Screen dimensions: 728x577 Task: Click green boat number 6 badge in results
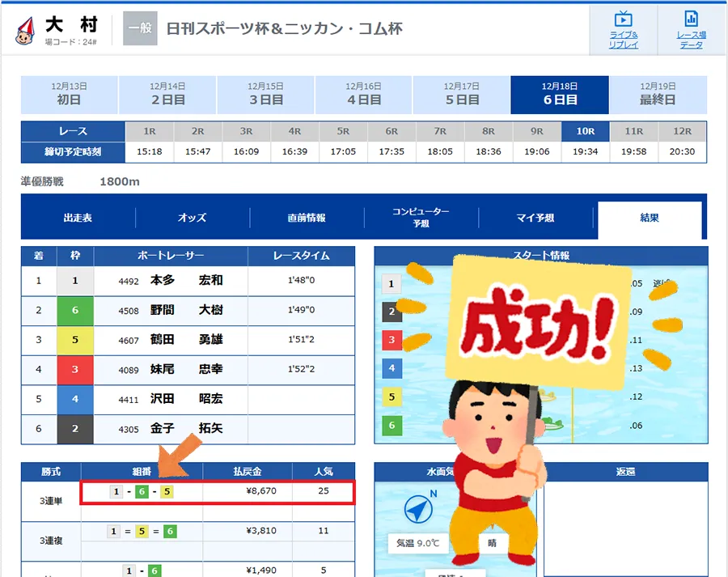tap(74, 311)
